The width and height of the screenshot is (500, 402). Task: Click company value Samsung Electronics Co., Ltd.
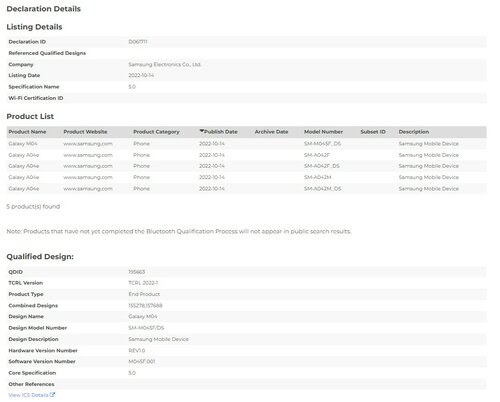pos(165,64)
